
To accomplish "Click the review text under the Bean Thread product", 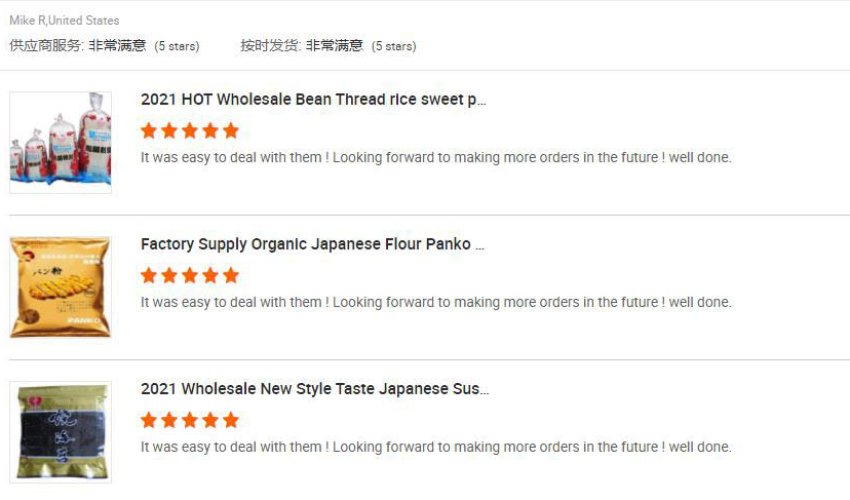I will point(436,158).
